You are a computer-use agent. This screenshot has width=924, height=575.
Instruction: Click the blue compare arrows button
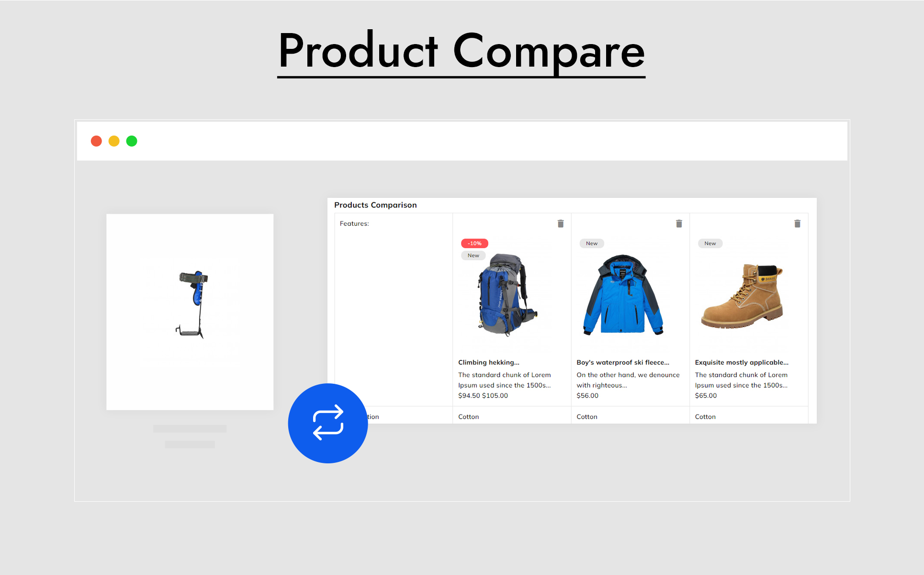[x=328, y=423]
